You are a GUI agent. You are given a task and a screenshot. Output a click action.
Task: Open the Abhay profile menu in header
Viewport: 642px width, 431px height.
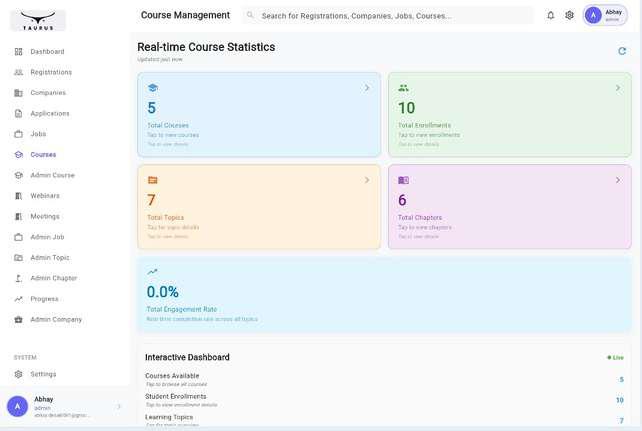coord(605,16)
